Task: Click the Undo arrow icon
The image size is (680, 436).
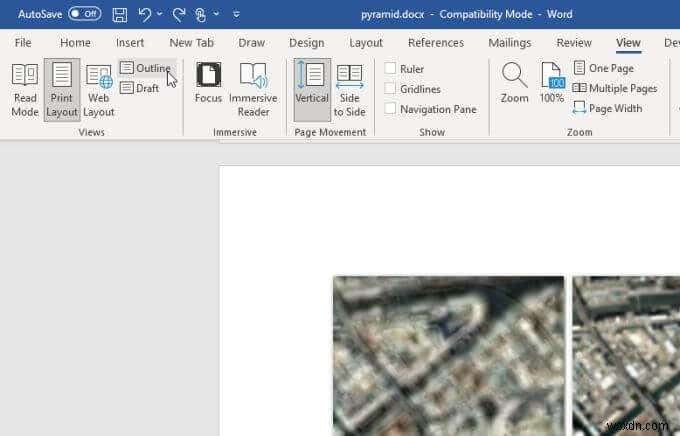Action: (144, 15)
